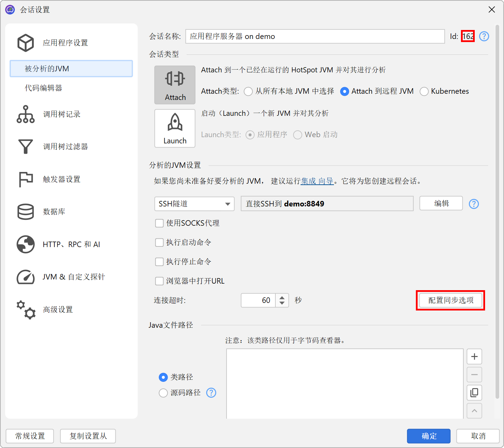Open the Call Tree Recording (调用树记录) section
Viewport: 504px width, 448px height.
tap(61, 114)
